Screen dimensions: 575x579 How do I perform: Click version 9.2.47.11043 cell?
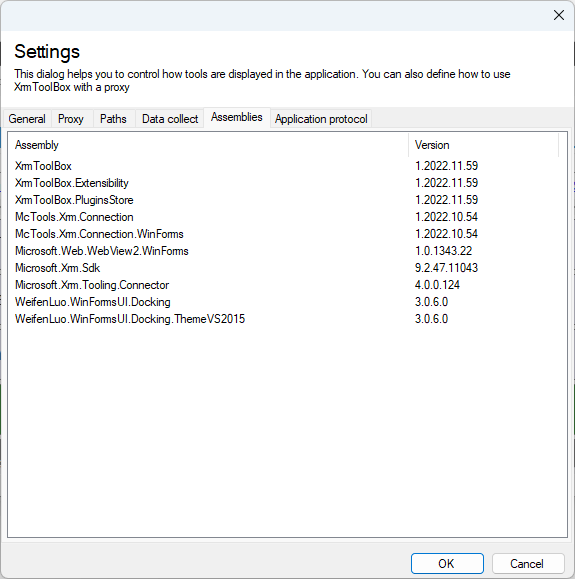tap(446, 268)
